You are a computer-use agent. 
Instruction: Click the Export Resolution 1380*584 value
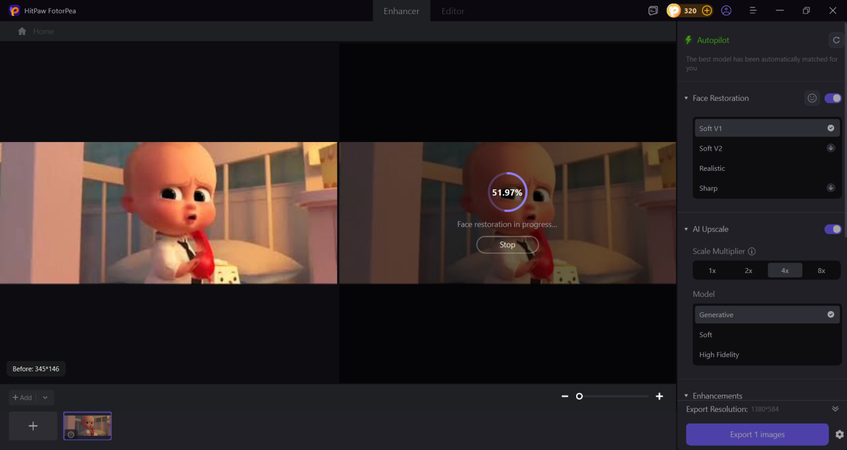[766, 409]
